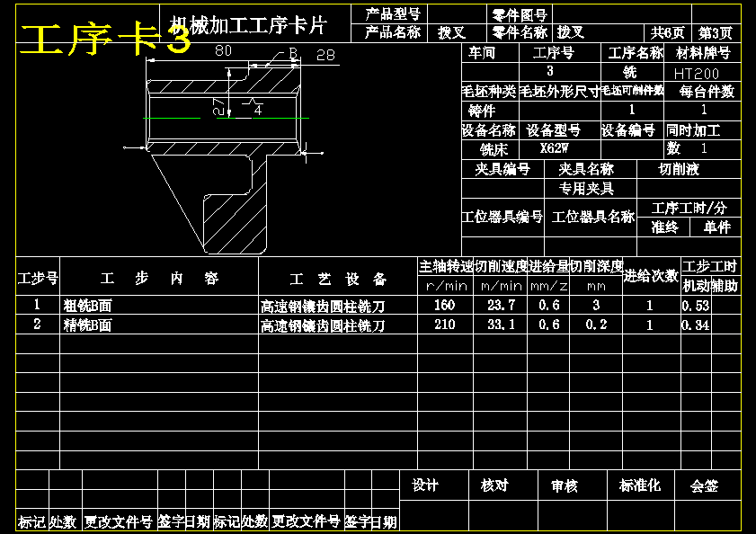The width and height of the screenshot is (756, 534).
Task: Select spindle speed value 210
Action: [x=445, y=325]
